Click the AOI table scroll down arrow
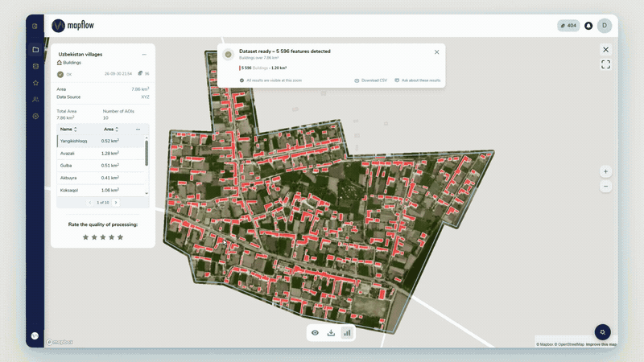 147,193
